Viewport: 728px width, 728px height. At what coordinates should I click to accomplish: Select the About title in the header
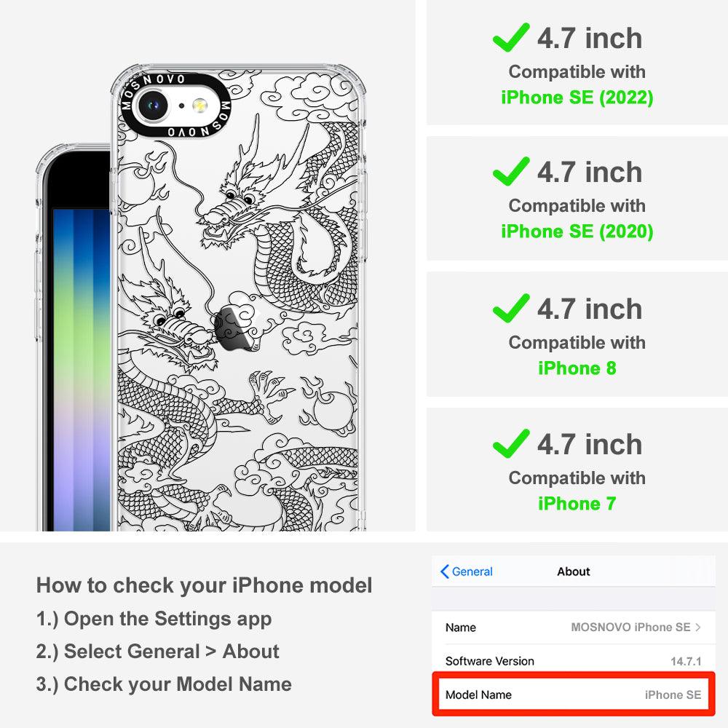pos(574,571)
